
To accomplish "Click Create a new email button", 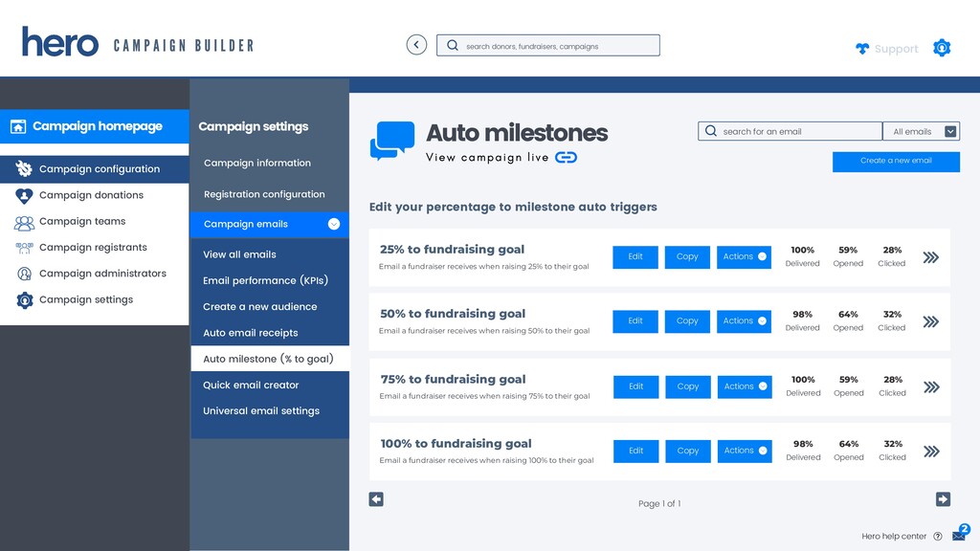I will [x=896, y=161].
